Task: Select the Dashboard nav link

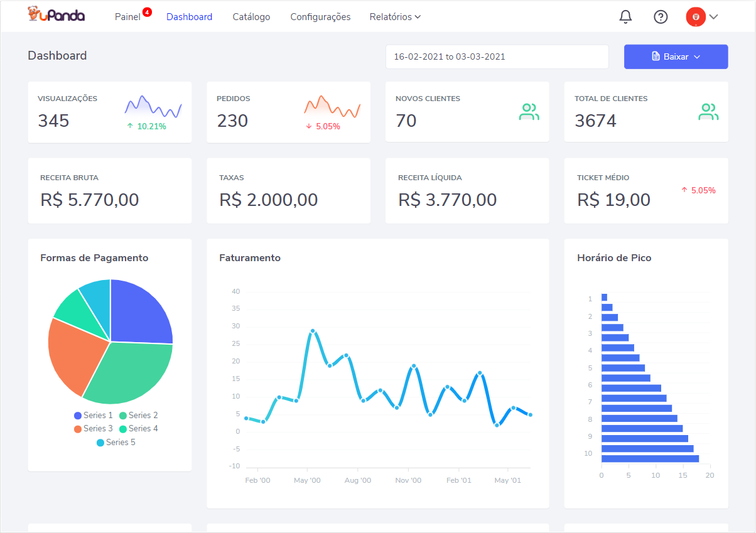Action: (x=189, y=17)
